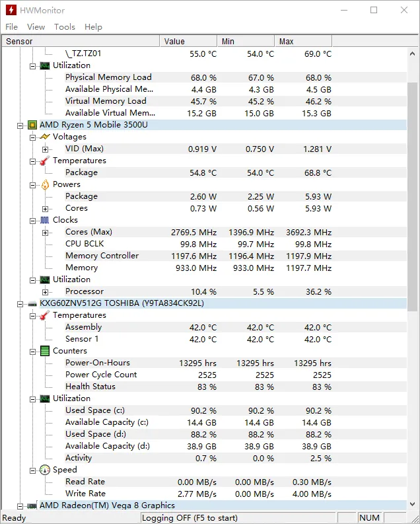
Task: Collapse the AMD Ryzen 5 Mobile 3500U node
Action: click(20, 126)
